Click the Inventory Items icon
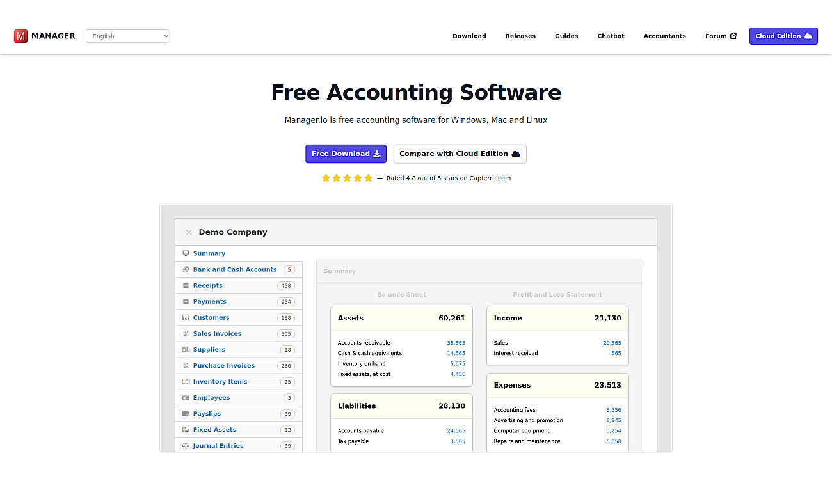832x504 pixels. click(186, 381)
